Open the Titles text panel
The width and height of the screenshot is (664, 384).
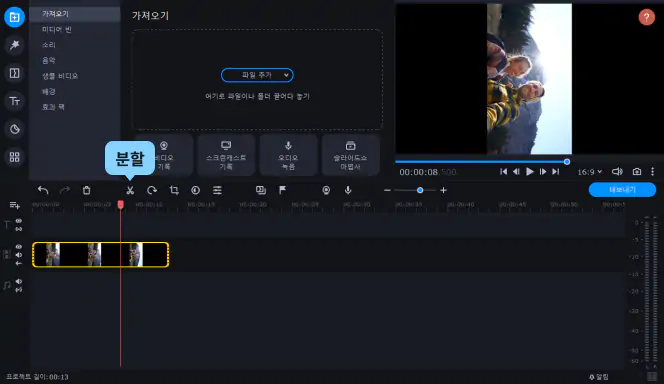(14, 101)
